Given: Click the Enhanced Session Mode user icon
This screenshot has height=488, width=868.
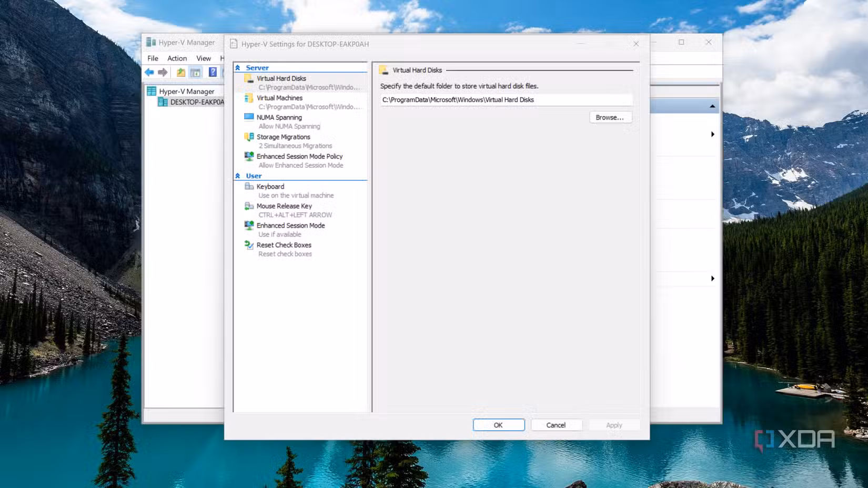Looking at the screenshot, I should tap(249, 225).
